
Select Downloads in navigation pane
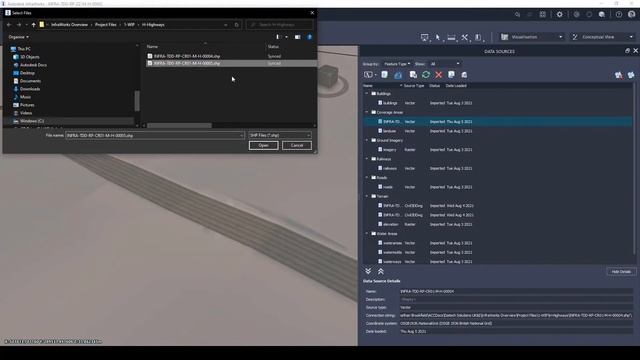coord(30,89)
